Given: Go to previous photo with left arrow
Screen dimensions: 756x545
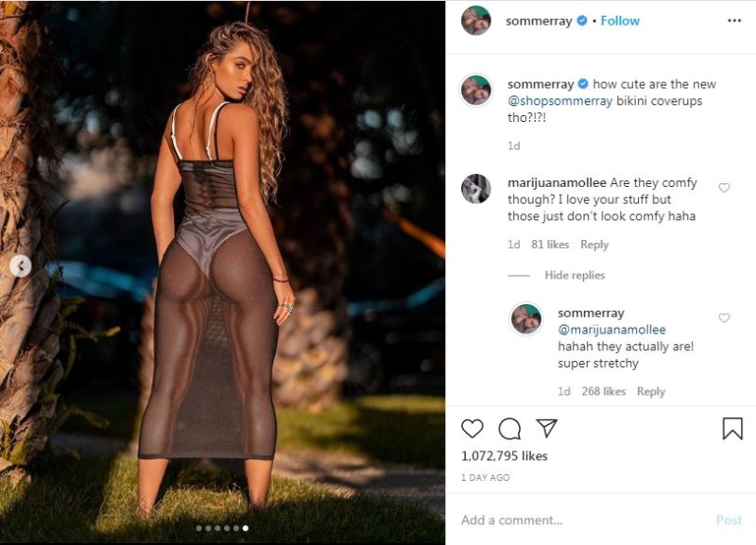Looking at the screenshot, I should click(21, 266).
